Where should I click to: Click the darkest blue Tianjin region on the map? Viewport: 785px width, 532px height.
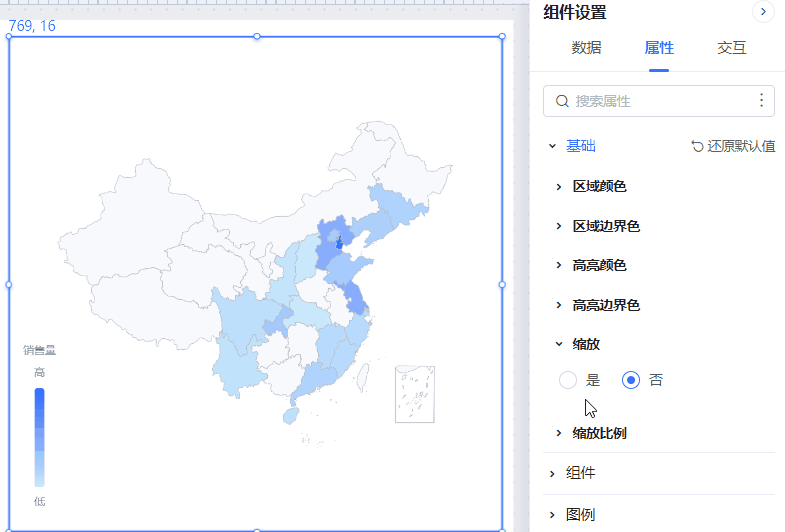click(339, 243)
